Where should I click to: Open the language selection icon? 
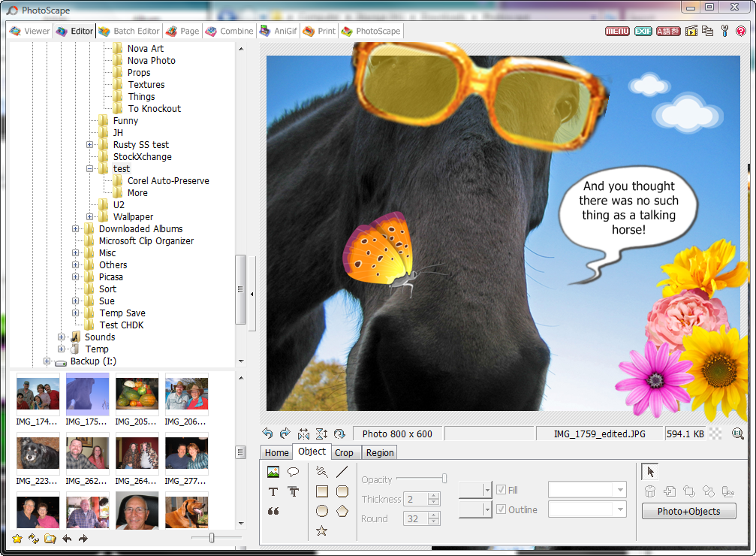click(668, 31)
